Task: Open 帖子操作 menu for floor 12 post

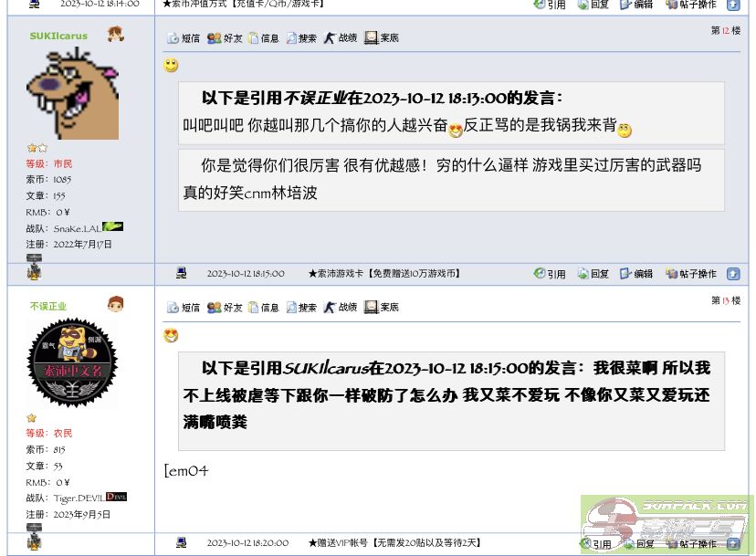Action: pos(691,274)
